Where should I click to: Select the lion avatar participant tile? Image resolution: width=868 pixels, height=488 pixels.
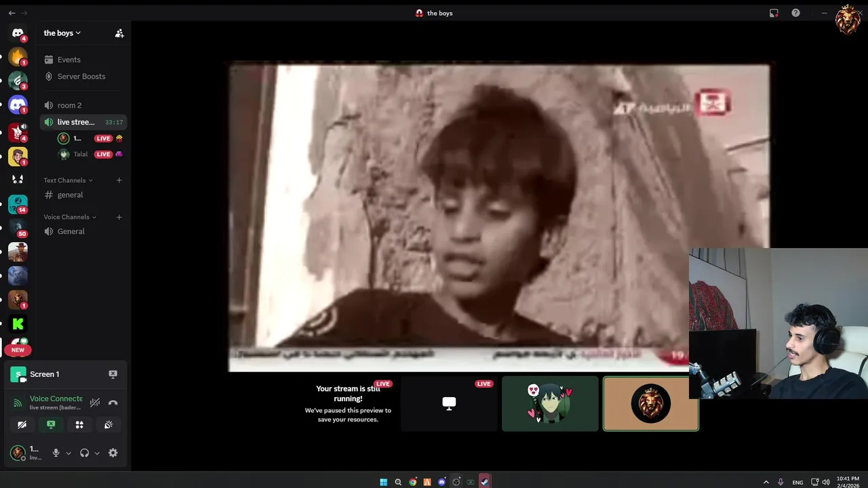point(651,404)
